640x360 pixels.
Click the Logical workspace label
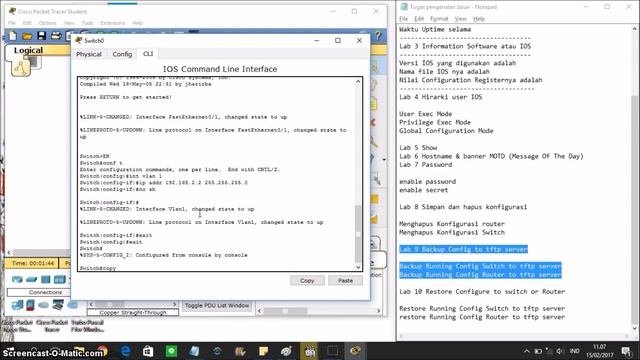(28, 50)
